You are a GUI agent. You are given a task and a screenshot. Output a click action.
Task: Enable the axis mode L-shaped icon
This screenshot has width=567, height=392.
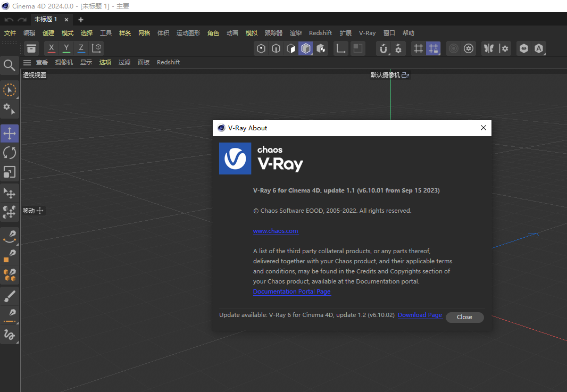[340, 48]
